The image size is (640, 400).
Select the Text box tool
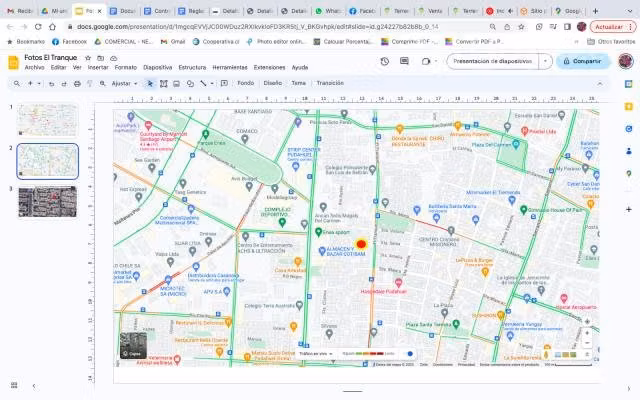(x=164, y=83)
